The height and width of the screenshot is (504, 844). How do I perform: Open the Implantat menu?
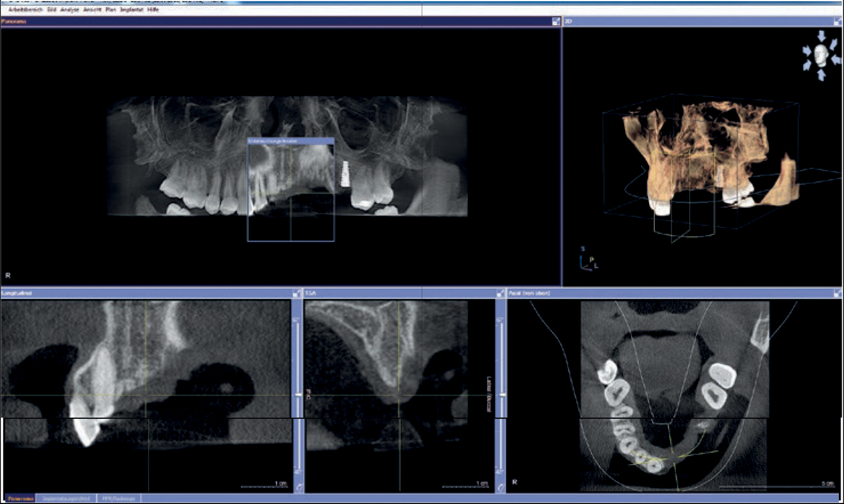point(131,10)
